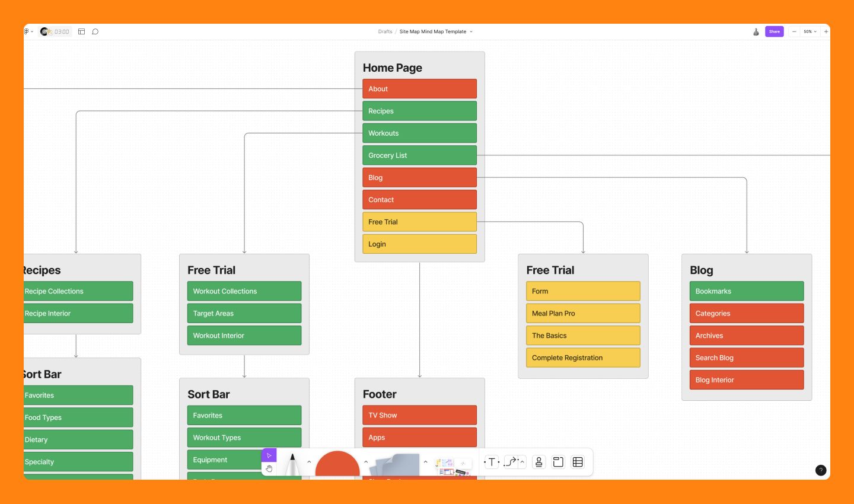
Task: Select the Text tool
Action: tap(491, 461)
